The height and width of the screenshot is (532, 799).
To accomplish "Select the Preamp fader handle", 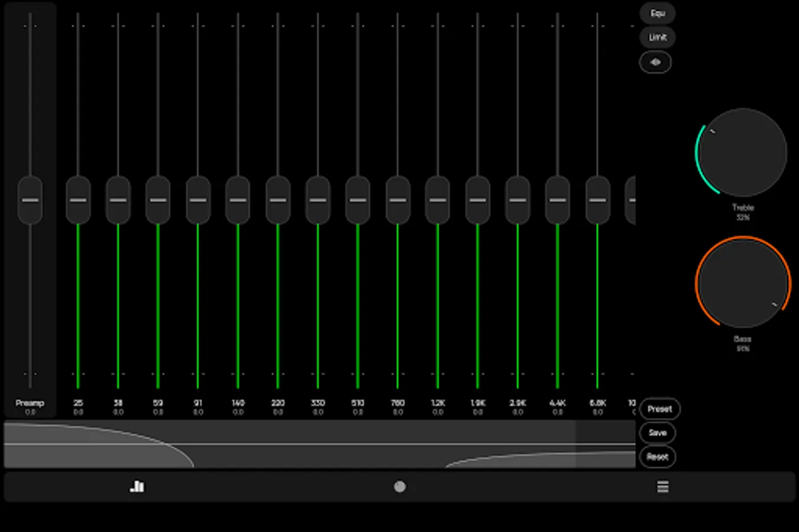I will click(30, 201).
